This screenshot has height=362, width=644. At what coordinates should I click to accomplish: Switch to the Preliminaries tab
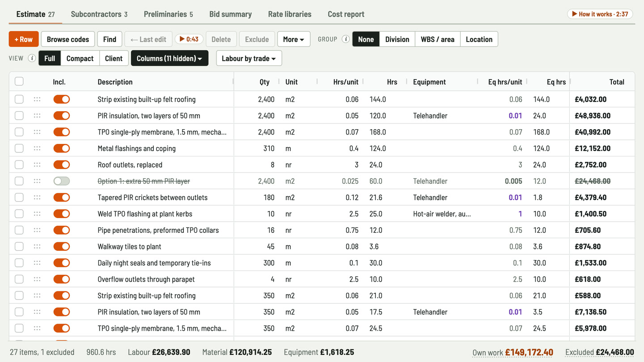[168, 14]
